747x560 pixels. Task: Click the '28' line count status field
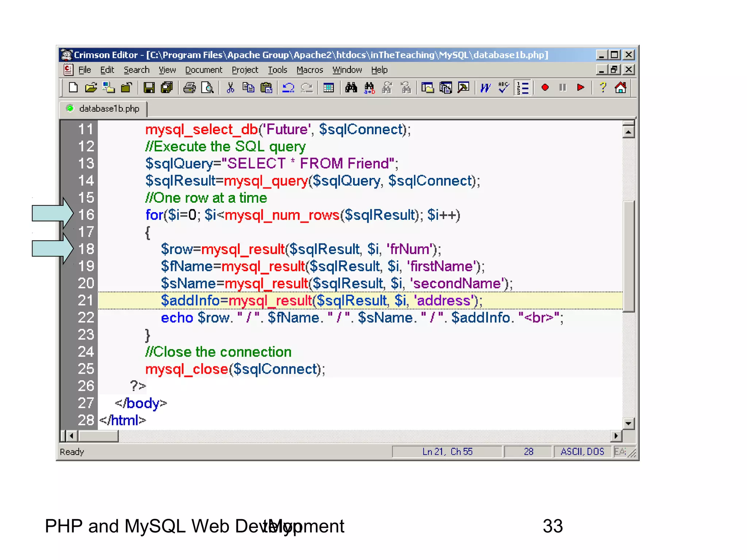click(x=528, y=452)
